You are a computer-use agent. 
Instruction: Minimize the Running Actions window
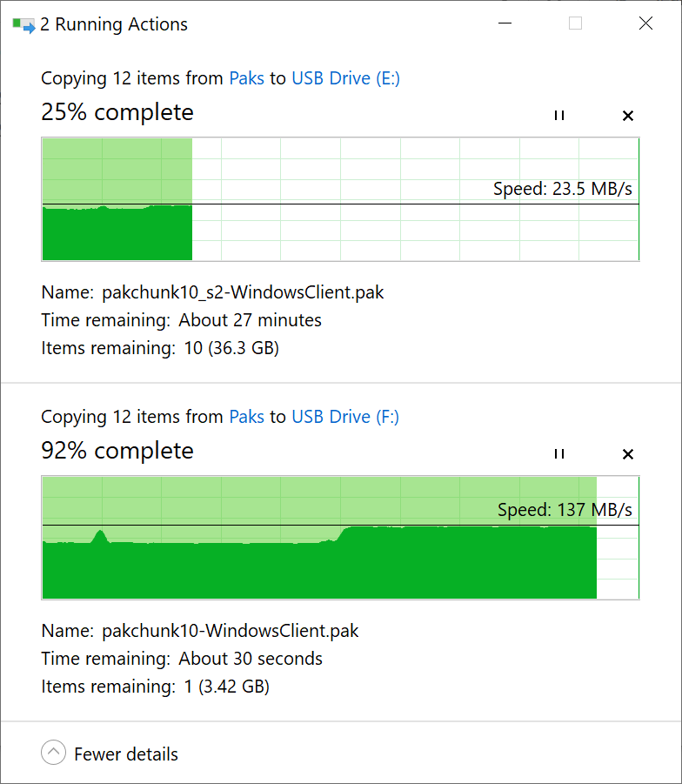click(505, 24)
